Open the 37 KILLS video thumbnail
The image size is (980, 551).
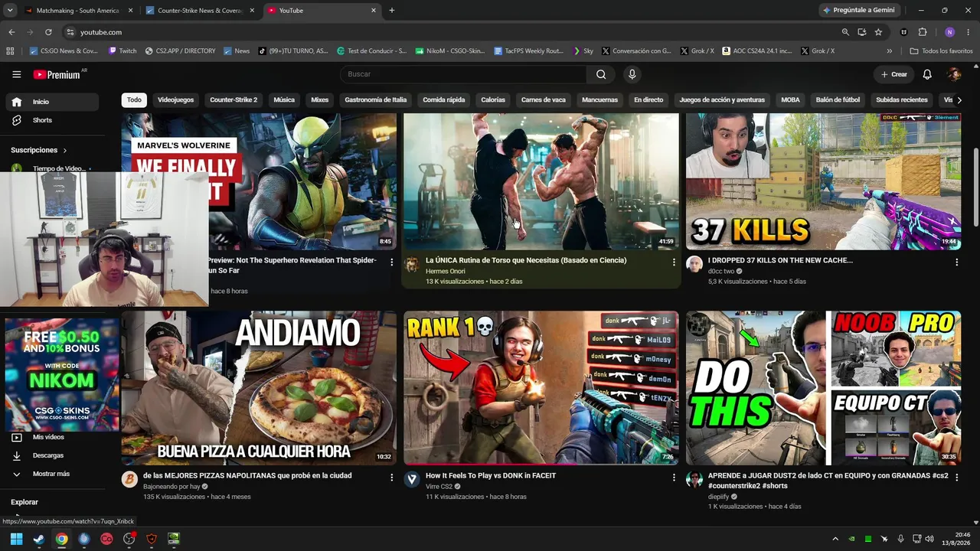coord(823,181)
